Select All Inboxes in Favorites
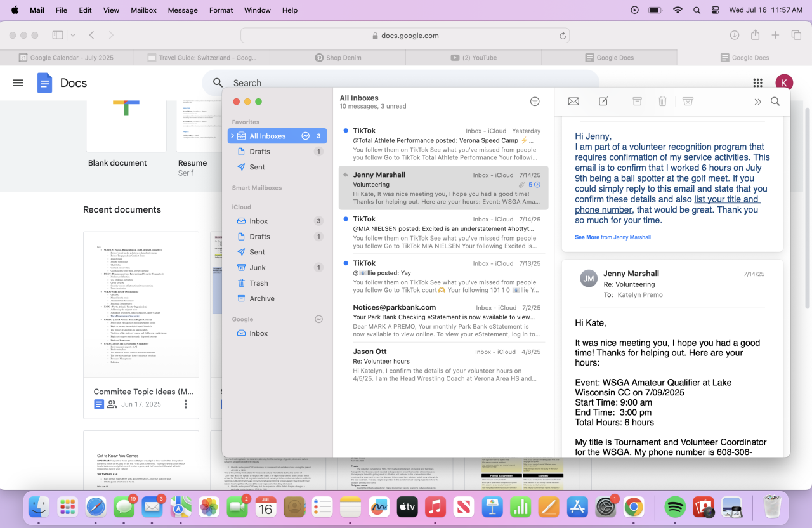 277,136
